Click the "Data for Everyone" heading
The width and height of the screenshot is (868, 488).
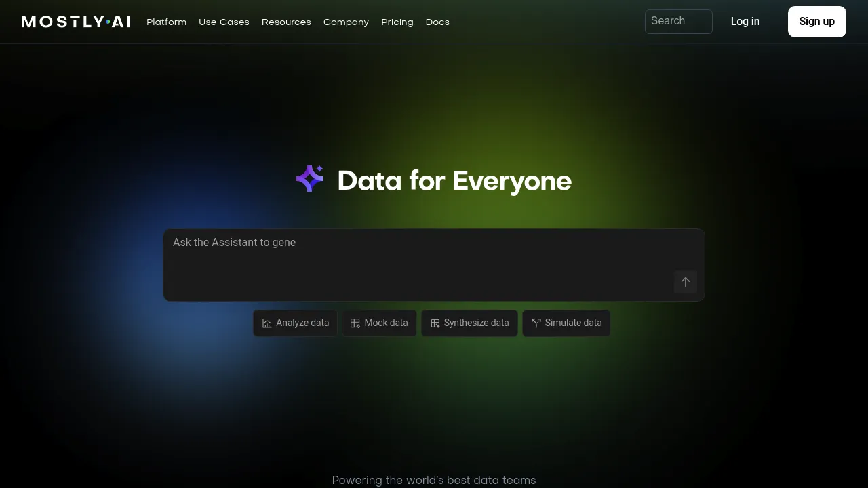pyautogui.click(x=454, y=181)
